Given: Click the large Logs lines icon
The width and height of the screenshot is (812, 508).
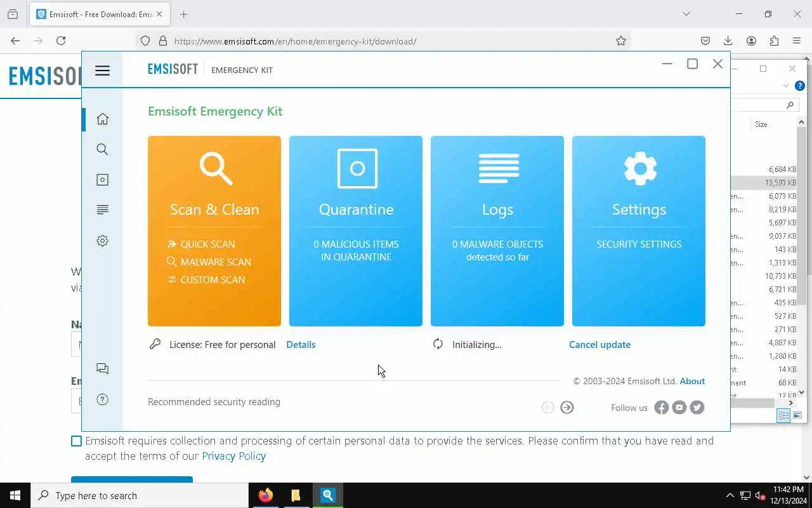Looking at the screenshot, I should [499, 168].
